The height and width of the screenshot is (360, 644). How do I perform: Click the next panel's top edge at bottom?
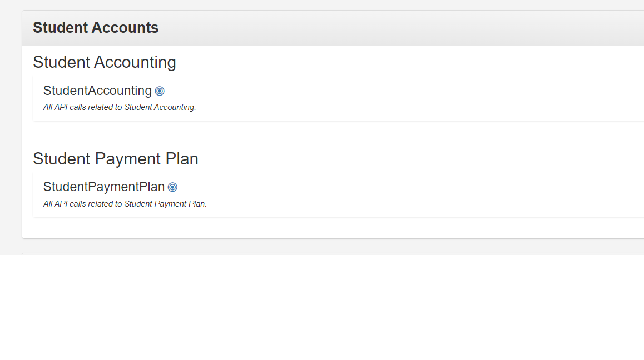tap(333, 254)
